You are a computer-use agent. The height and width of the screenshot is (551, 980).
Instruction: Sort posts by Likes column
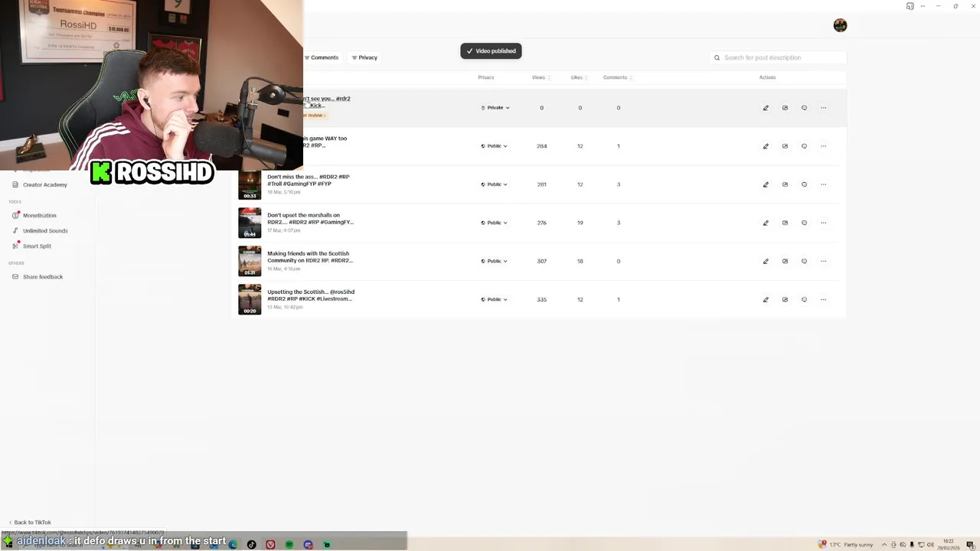pos(578,77)
